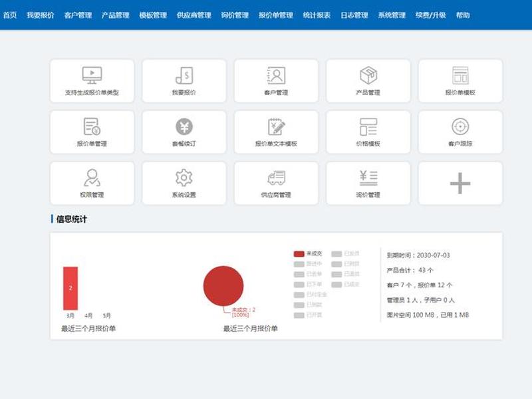Open the 模板管理 navigation menu
Viewport: 532px width, 399px height.
pos(153,15)
